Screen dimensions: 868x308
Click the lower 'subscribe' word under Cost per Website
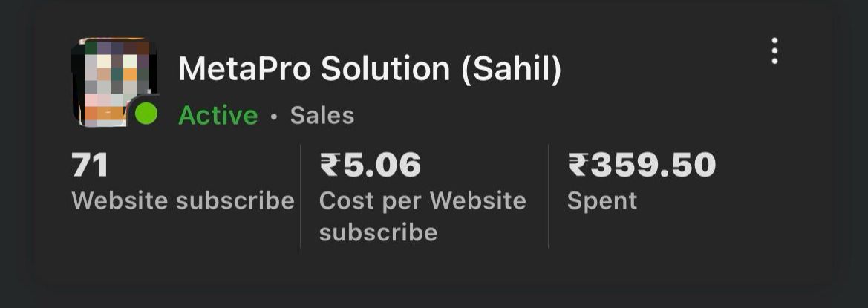[379, 232]
